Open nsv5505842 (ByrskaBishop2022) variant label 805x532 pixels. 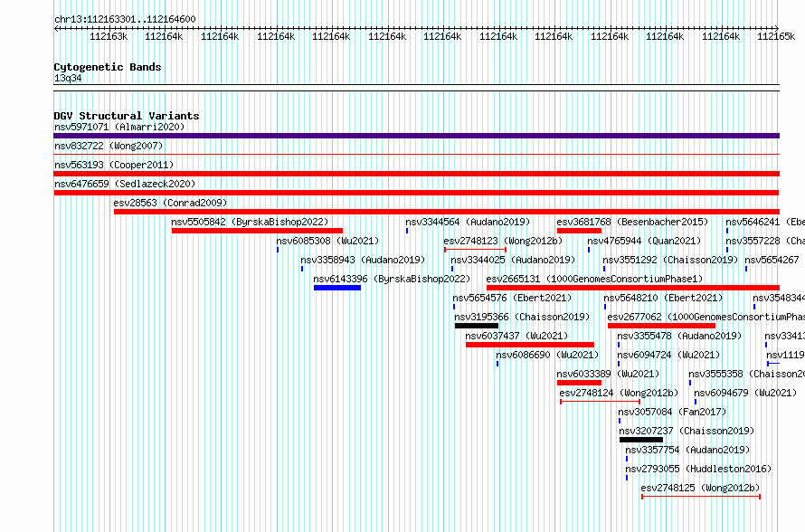(250, 222)
